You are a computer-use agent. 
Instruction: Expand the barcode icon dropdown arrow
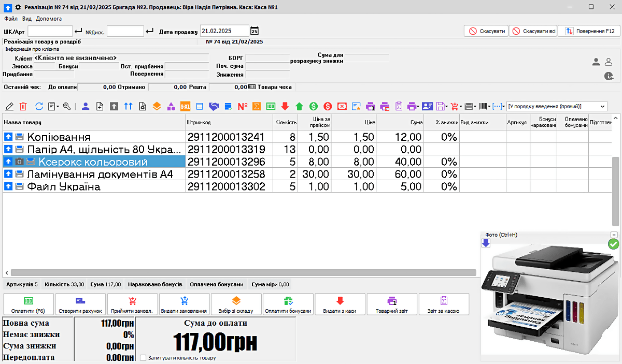pos(489,106)
